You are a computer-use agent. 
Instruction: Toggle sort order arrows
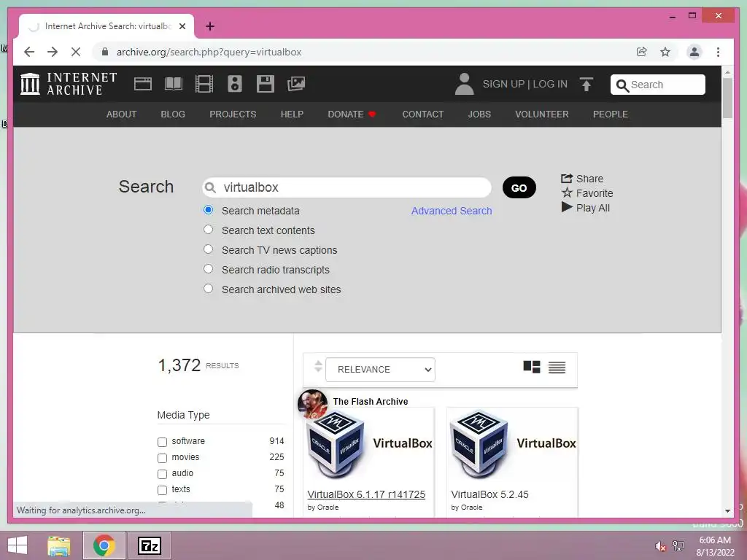[x=318, y=367]
